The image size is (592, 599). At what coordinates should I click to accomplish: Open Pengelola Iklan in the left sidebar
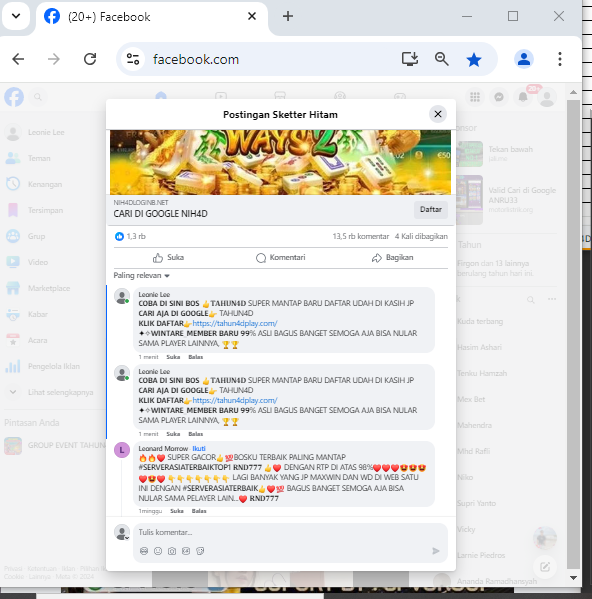point(53,366)
